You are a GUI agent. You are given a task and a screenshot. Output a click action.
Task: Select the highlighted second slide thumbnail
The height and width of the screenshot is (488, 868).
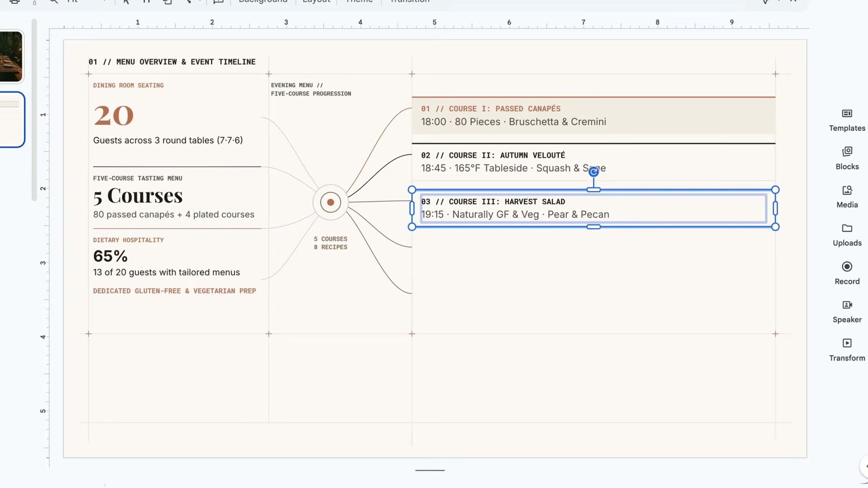[x=11, y=119]
